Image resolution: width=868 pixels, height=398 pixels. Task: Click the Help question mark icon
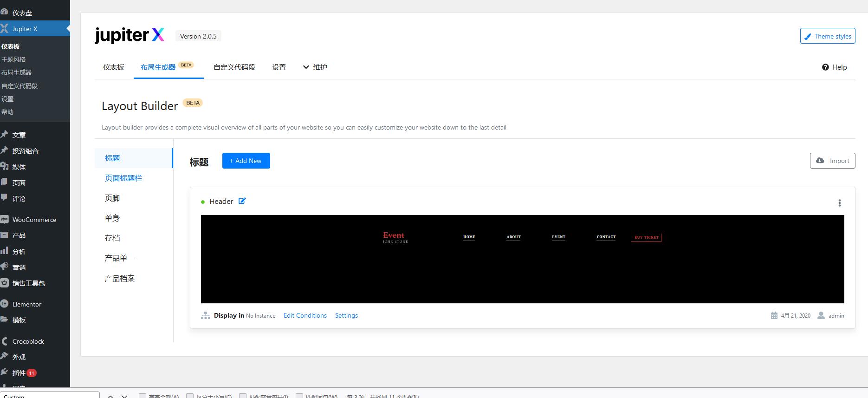click(825, 67)
